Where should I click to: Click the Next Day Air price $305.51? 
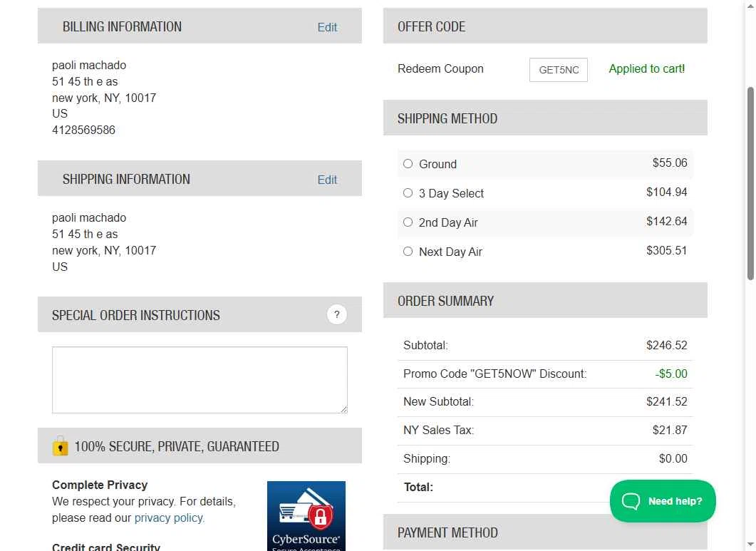tap(666, 250)
